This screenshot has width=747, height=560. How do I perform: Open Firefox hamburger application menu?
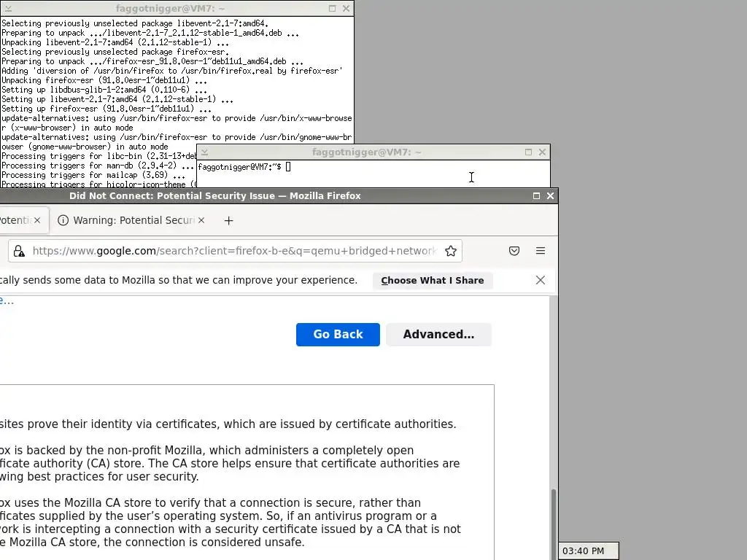pyautogui.click(x=541, y=251)
